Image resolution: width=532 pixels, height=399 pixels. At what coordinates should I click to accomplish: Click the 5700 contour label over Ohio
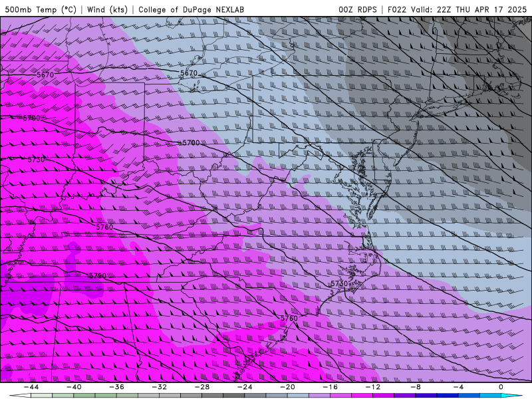coord(191,143)
